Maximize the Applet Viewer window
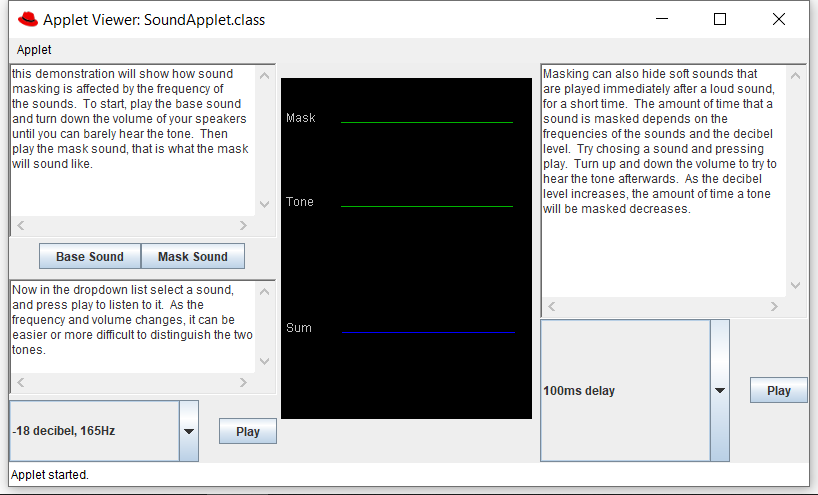 [x=720, y=19]
